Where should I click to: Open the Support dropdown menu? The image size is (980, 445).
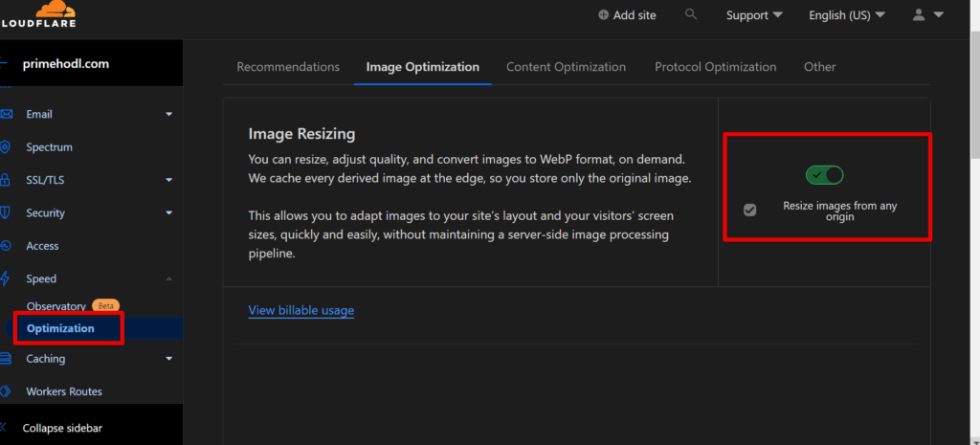754,15
